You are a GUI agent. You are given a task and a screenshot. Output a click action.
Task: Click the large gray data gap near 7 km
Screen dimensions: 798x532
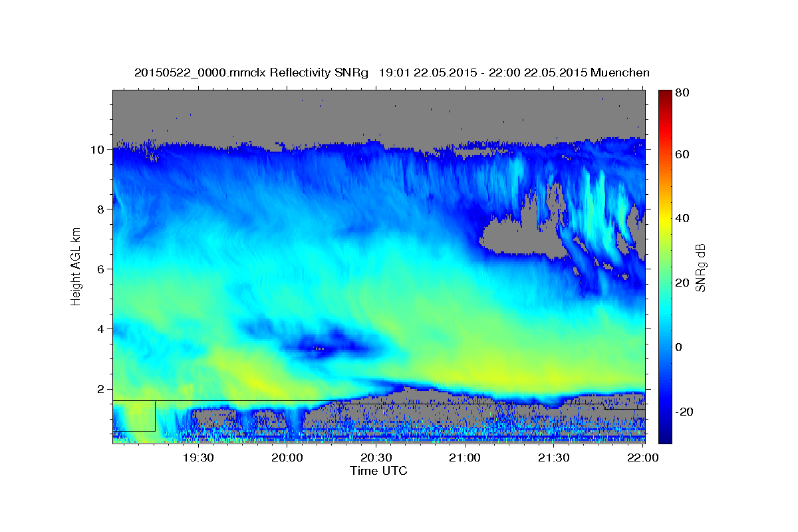pos(523,236)
